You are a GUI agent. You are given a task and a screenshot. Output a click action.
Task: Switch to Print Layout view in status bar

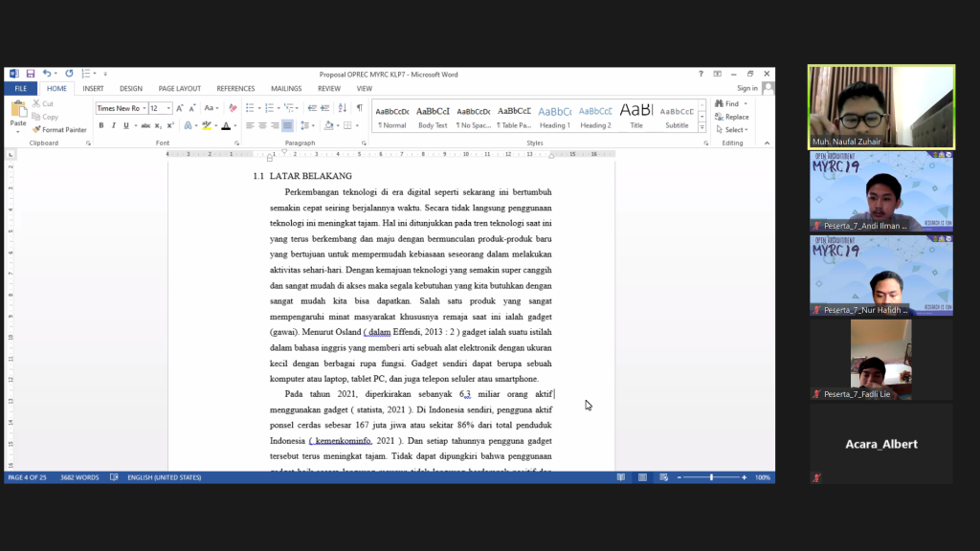tap(642, 477)
